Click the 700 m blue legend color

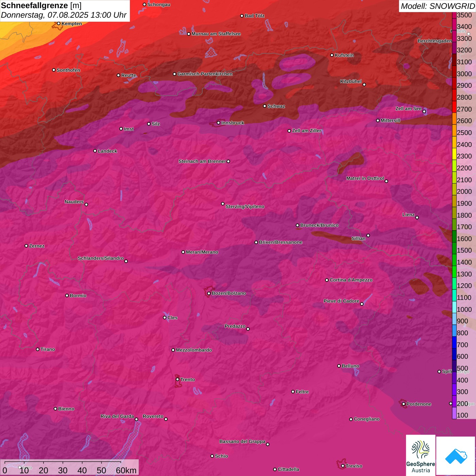coord(454,342)
